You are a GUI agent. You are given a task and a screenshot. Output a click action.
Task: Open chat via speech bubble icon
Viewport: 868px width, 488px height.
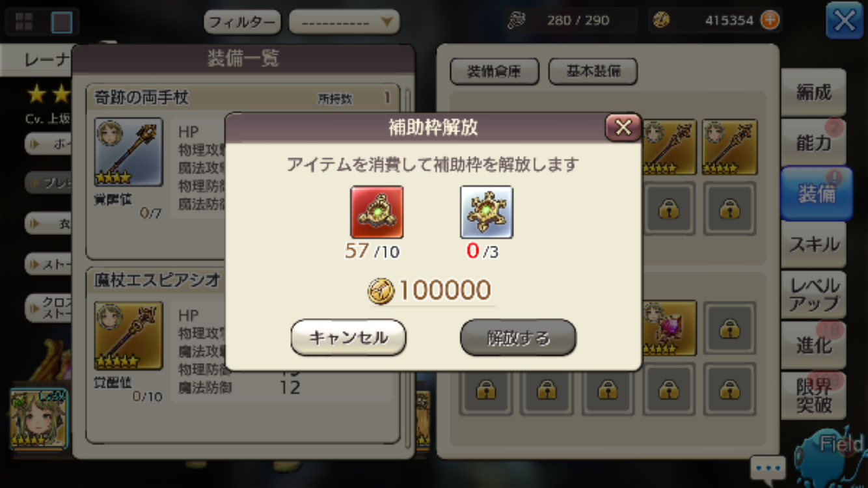tap(768, 468)
